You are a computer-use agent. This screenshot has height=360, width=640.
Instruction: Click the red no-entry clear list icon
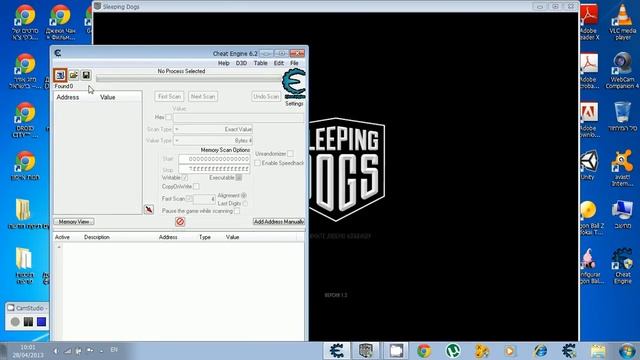(180, 221)
